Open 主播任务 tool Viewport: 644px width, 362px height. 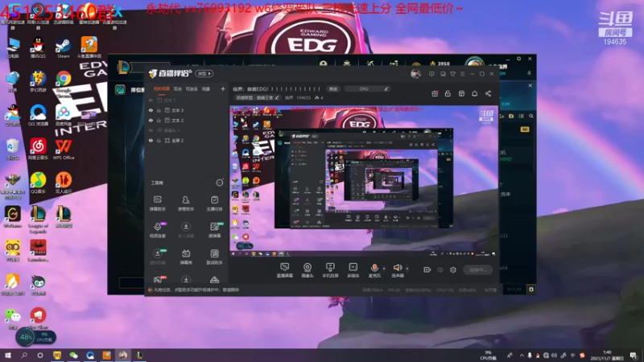pyautogui.click(x=214, y=204)
